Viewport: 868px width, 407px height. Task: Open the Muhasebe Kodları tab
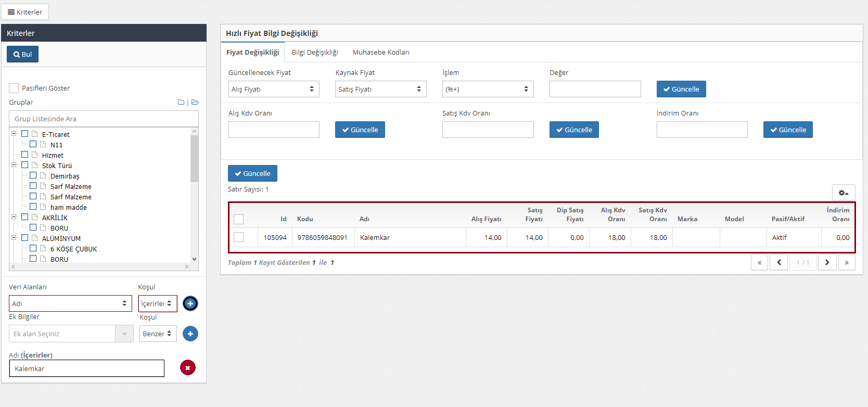(x=381, y=52)
